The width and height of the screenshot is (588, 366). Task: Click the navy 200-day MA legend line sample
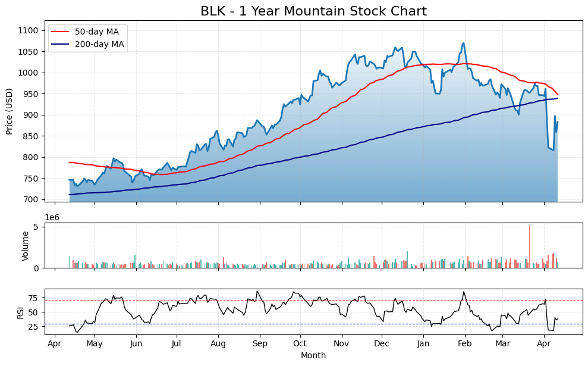point(61,44)
